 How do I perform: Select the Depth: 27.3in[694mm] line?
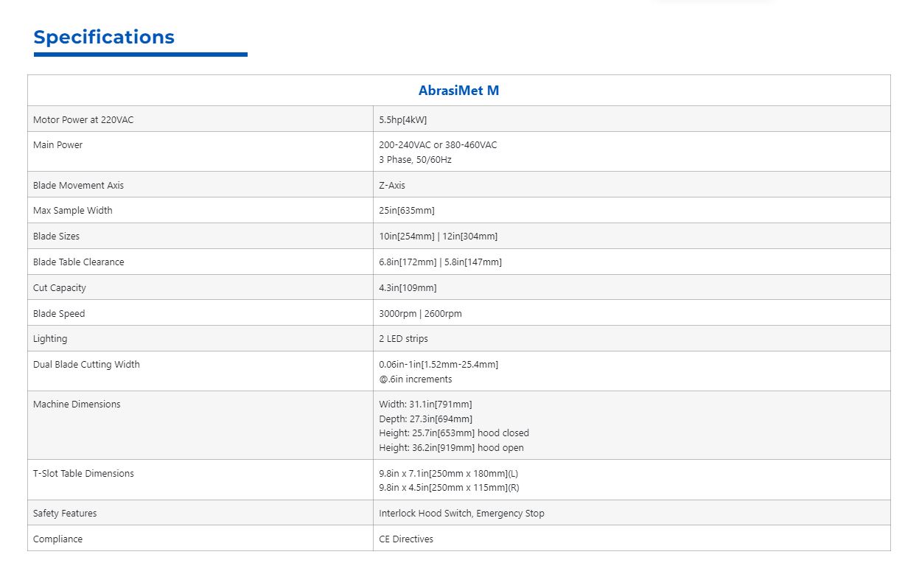click(x=426, y=419)
